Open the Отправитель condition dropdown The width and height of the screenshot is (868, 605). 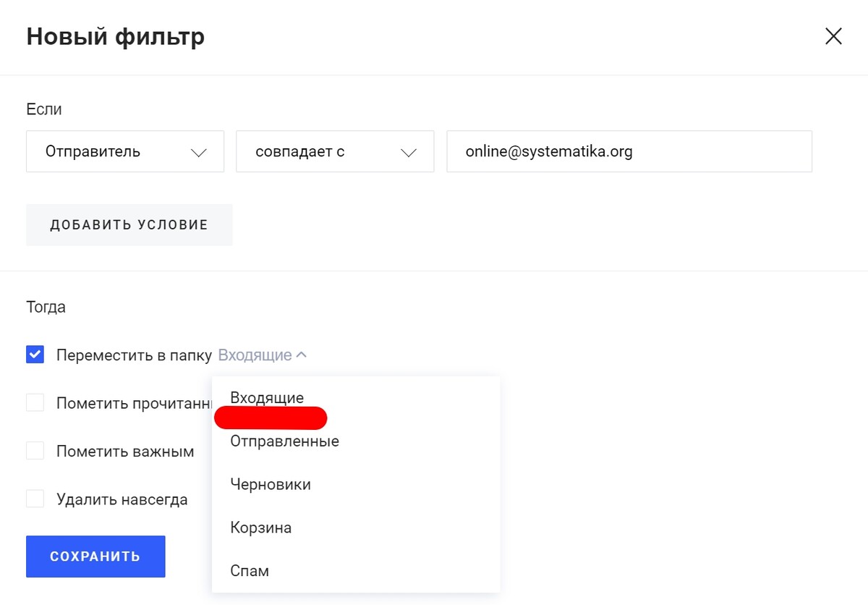coord(124,152)
